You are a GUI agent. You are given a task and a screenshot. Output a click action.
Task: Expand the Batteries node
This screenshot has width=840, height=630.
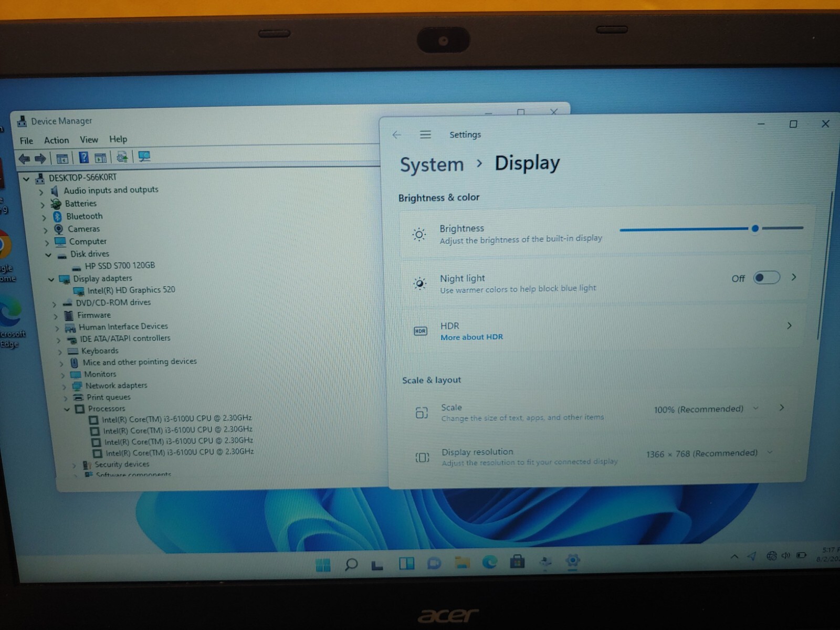click(x=43, y=205)
